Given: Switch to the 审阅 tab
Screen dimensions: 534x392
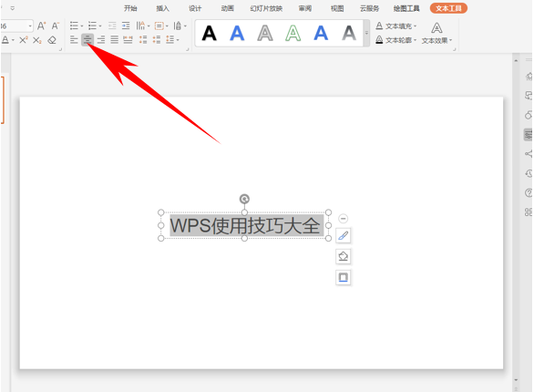Looking at the screenshot, I should [304, 8].
